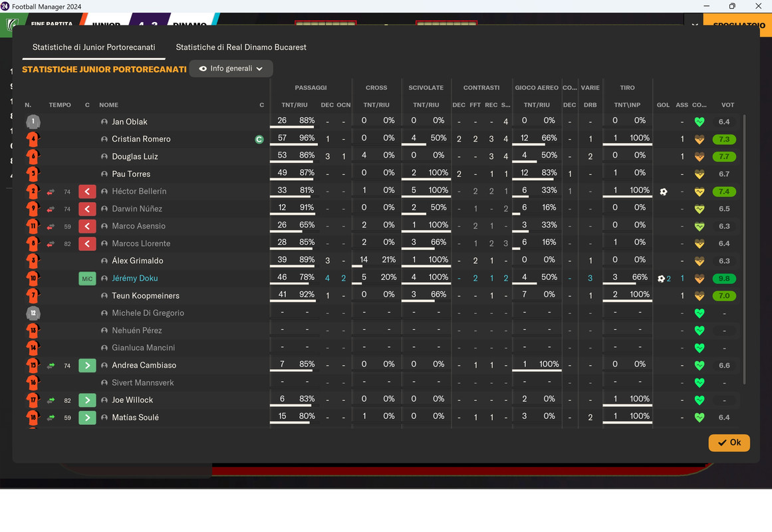Open Teun Koopmeiners player name
The width and height of the screenshot is (772, 532).
(145, 295)
